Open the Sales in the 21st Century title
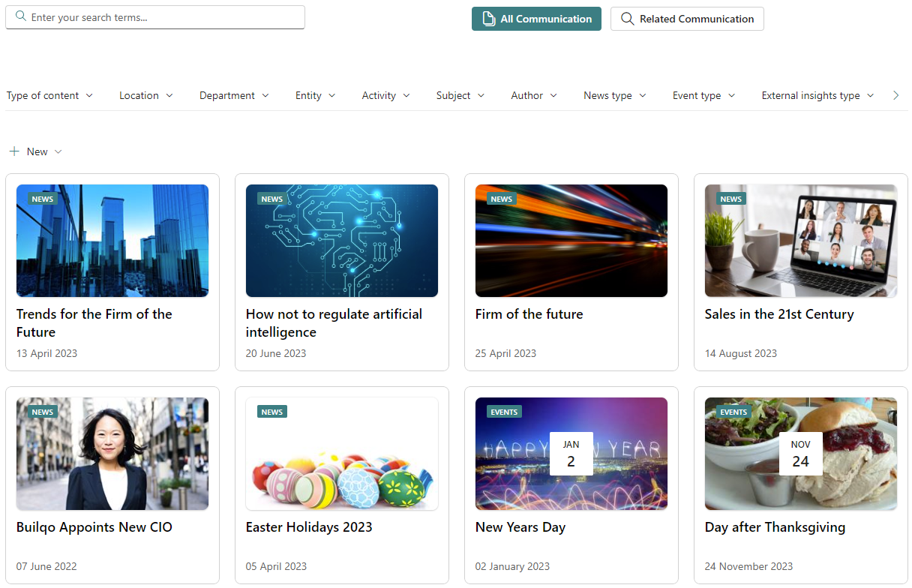The image size is (912, 588). (779, 314)
